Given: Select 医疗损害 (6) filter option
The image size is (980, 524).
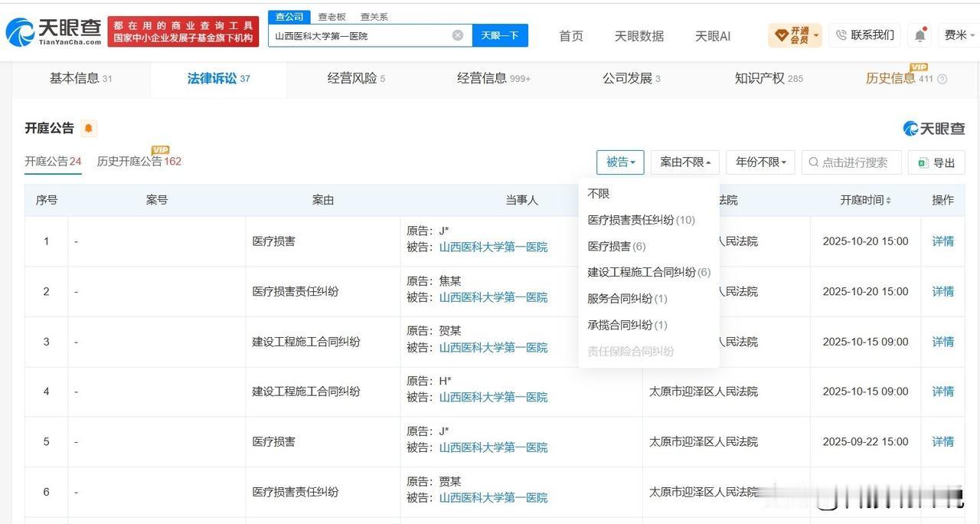Looking at the screenshot, I should pos(616,247).
